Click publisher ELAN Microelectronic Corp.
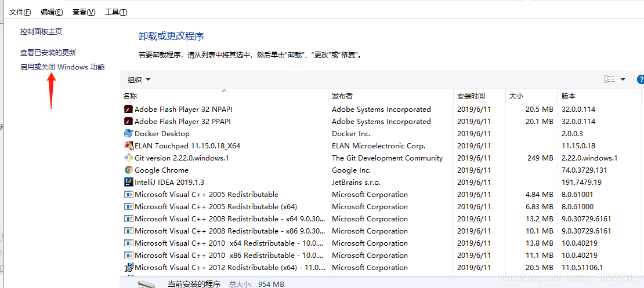Screen dimensions: 644x288 click(378, 145)
